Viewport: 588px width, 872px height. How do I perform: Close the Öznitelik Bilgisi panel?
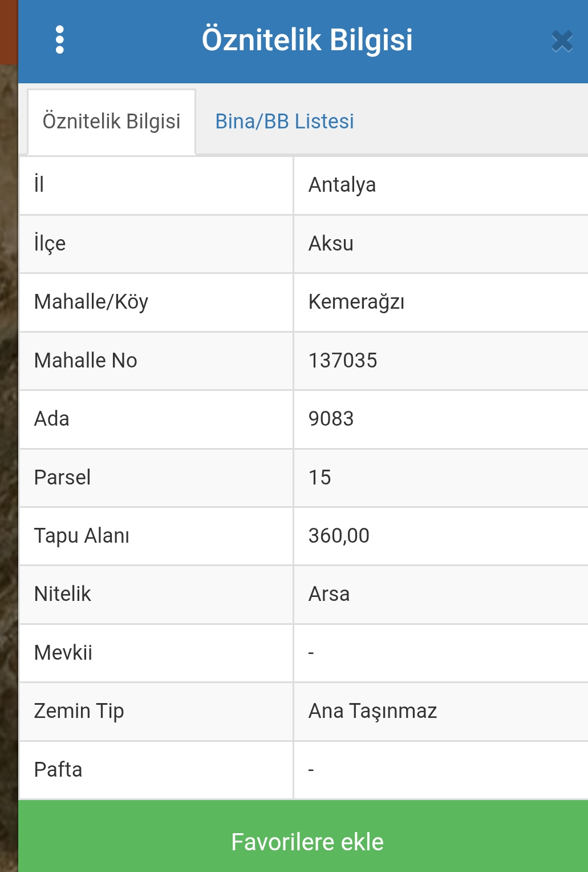[562, 41]
